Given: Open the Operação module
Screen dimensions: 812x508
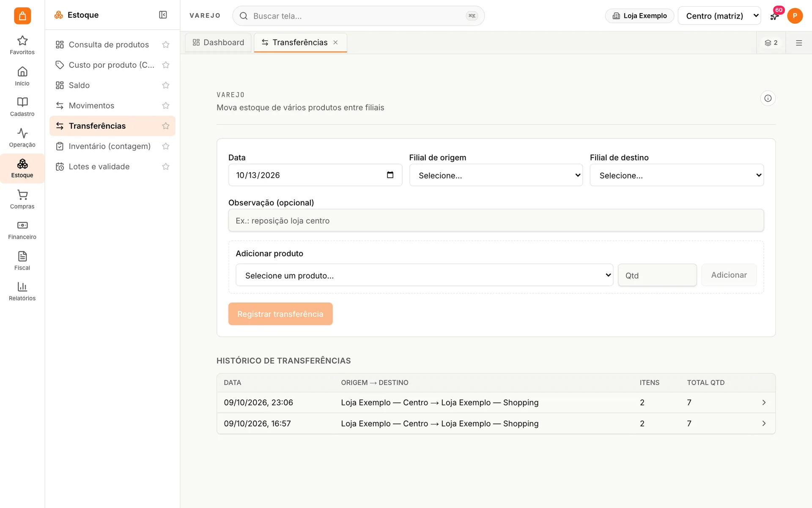Looking at the screenshot, I should tap(22, 138).
